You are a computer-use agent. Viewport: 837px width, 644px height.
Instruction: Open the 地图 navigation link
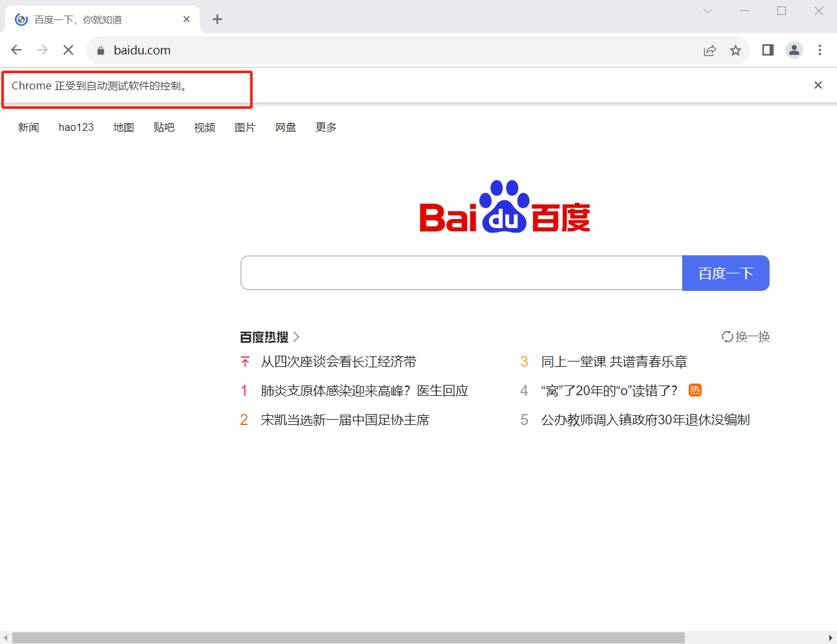point(124,127)
